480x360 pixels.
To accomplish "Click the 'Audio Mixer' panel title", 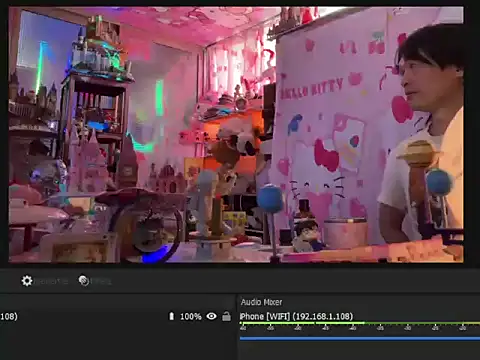I will [261, 302].
